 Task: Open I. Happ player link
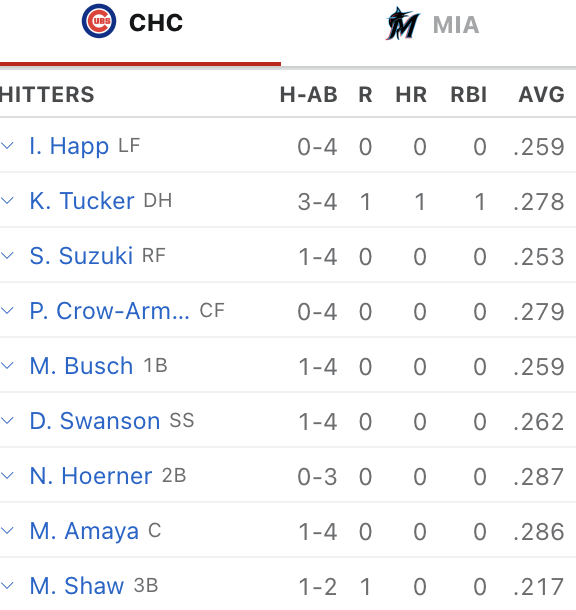coord(69,147)
